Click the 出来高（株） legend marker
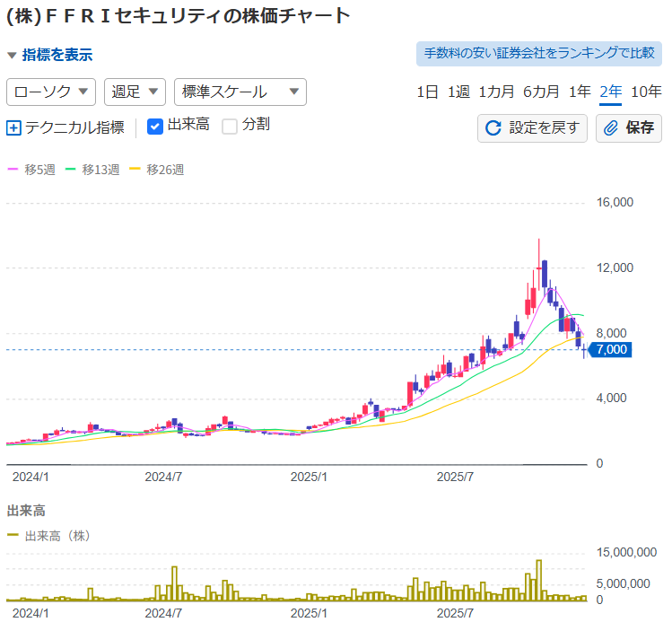The image size is (672, 622). [13, 535]
